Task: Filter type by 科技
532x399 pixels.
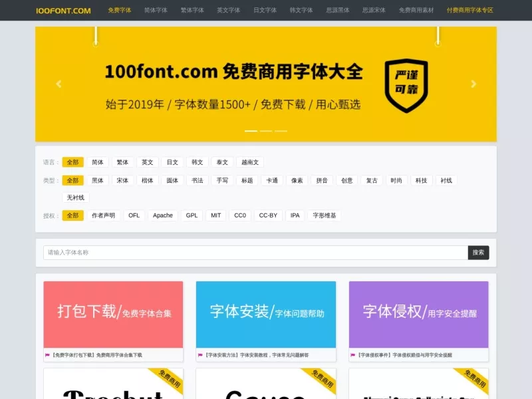Action: [x=422, y=180]
